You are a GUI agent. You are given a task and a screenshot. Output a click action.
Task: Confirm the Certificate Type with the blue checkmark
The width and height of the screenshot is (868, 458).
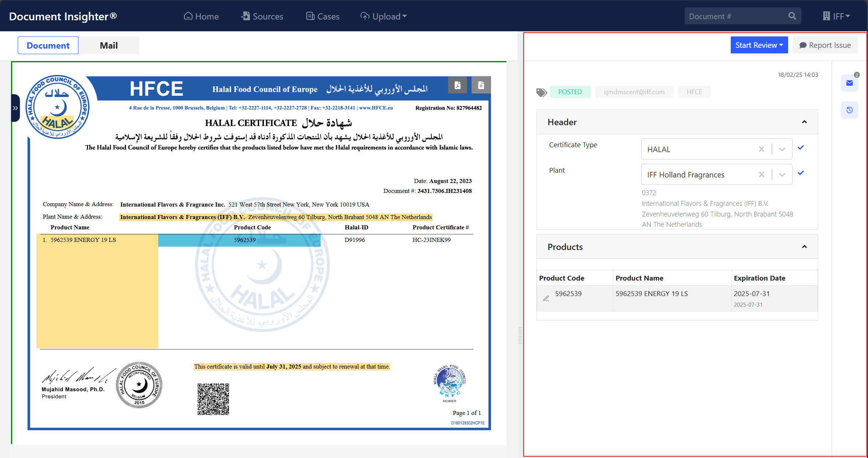(x=801, y=147)
